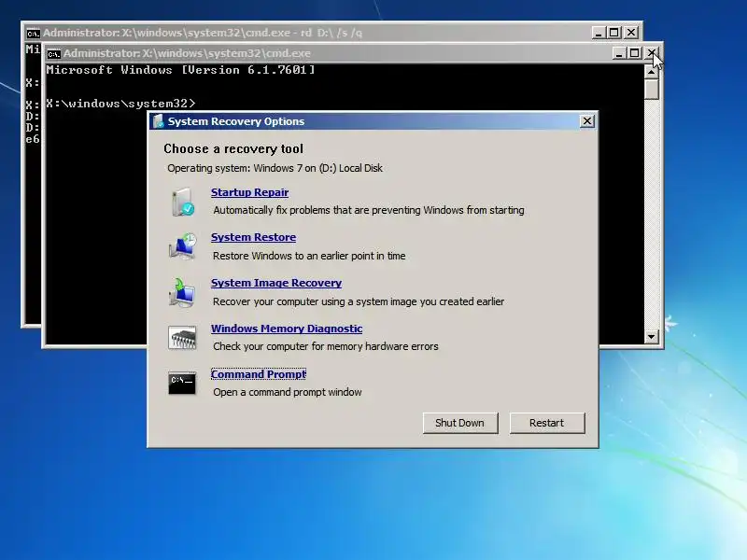747x560 pixels.
Task: Close the front cmd.exe window
Action: click(652, 53)
